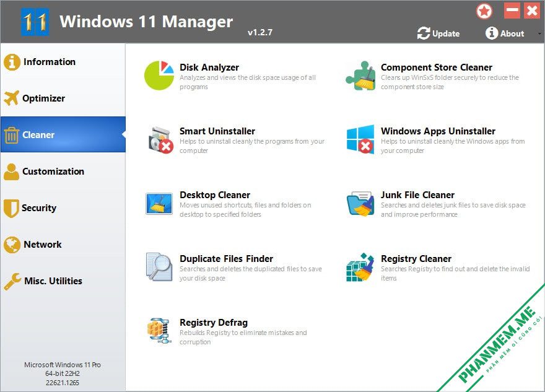
Task: Switch to the Information tab label
Action: [50, 62]
